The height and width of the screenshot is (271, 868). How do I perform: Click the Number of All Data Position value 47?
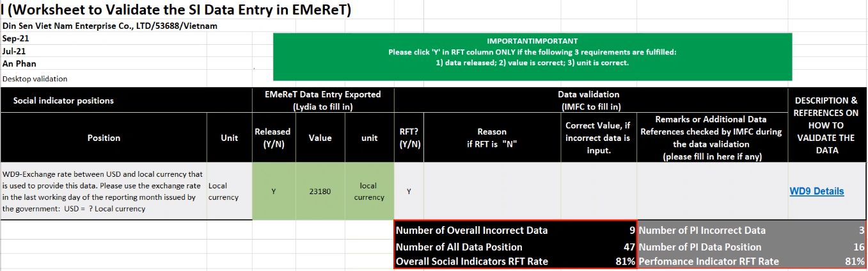[628, 247]
